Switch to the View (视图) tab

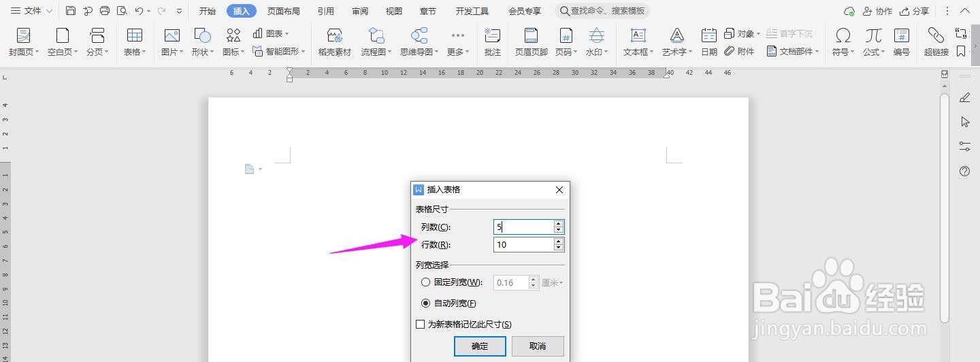coord(393,11)
